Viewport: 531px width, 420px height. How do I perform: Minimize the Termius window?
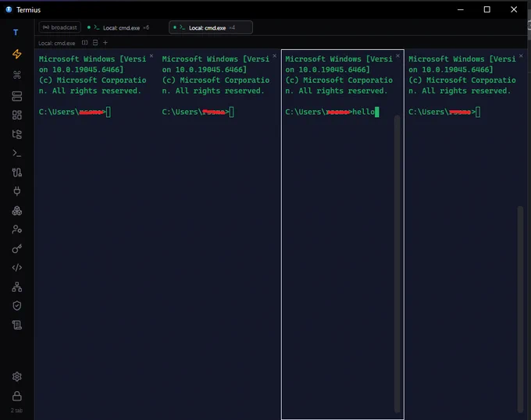[x=461, y=9]
